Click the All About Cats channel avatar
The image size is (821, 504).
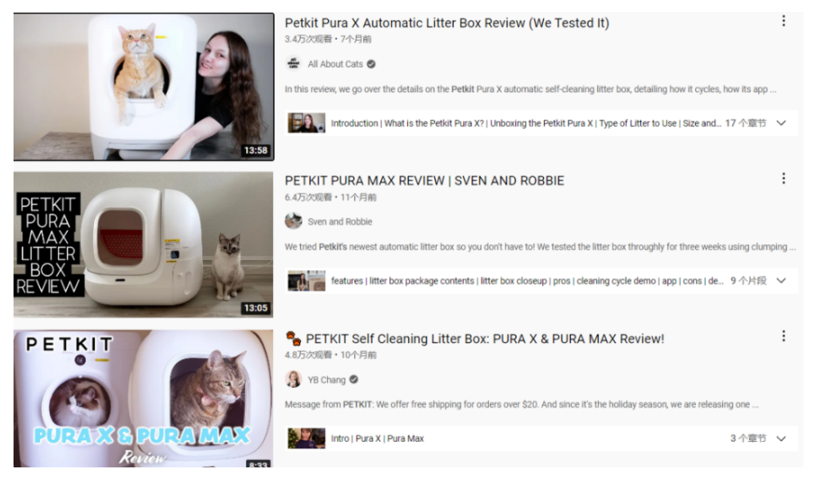294,64
